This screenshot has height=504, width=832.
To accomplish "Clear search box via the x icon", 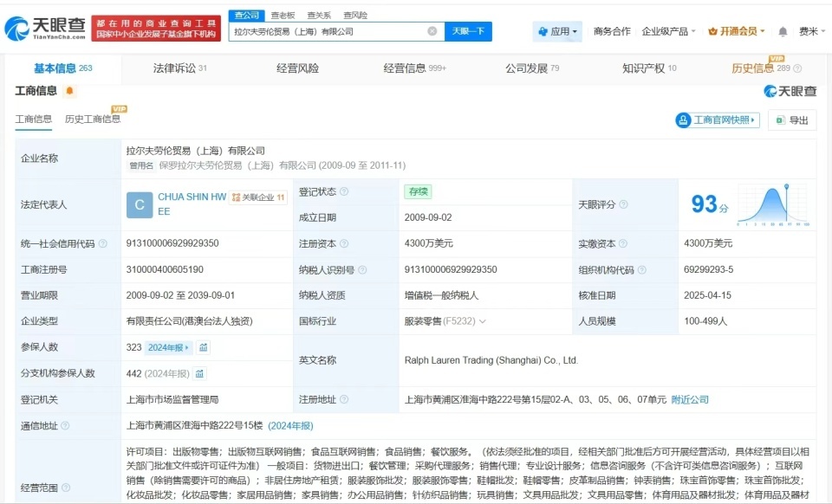I will (432, 30).
